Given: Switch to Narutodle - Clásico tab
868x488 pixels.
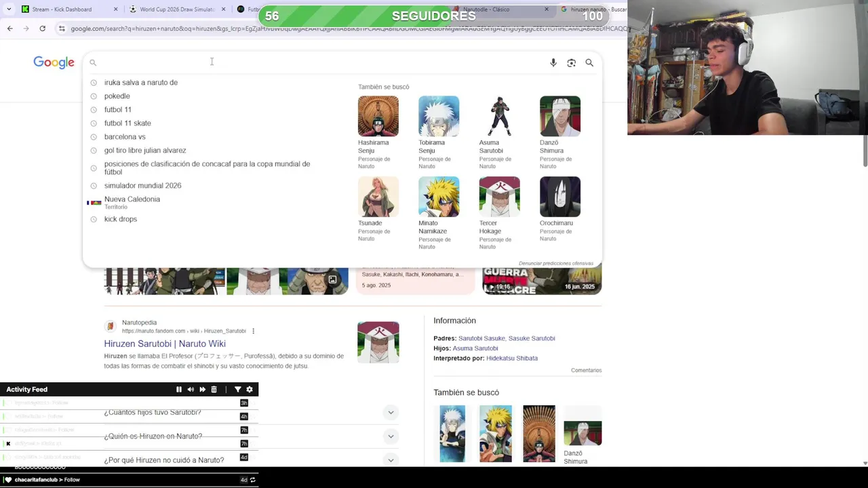Looking at the screenshot, I should click(502, 9).
